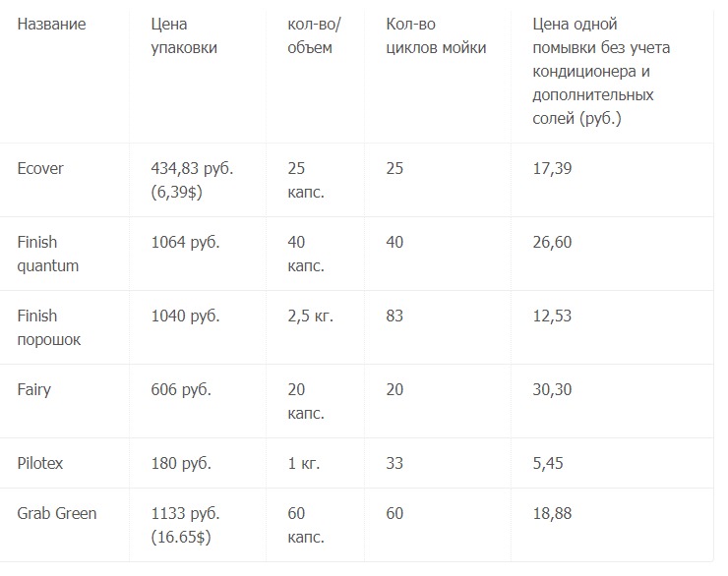Click the 180 руб. price cell

pyautogui.click(x=181, y=463)
